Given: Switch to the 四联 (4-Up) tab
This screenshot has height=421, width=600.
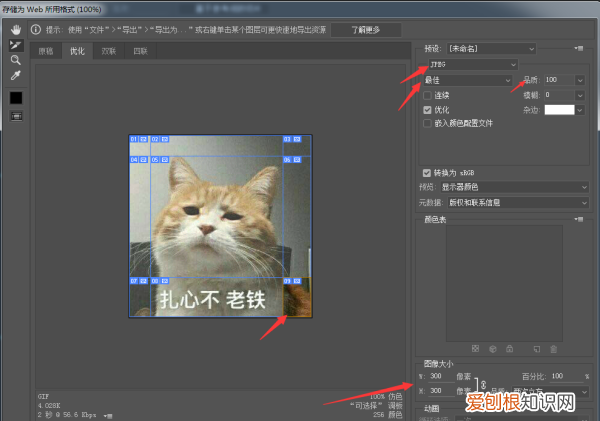Looking at the screenshot, I should [140, 50].
